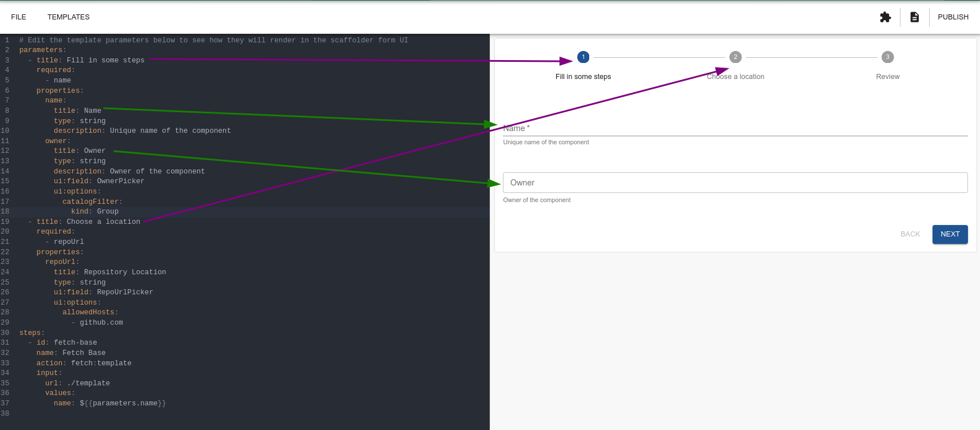Click the 'github.com' allowed host line
This screenshot has width=980, height=430.
101,323
